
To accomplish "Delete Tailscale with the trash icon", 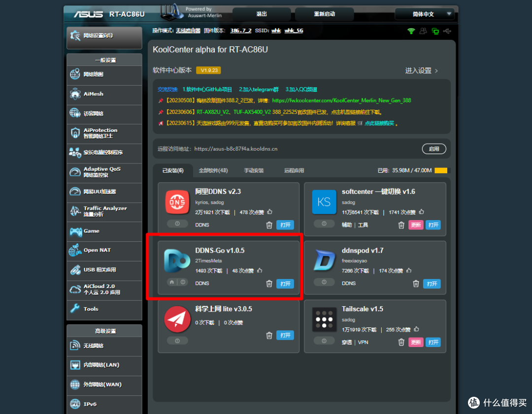I will point(401,343).
